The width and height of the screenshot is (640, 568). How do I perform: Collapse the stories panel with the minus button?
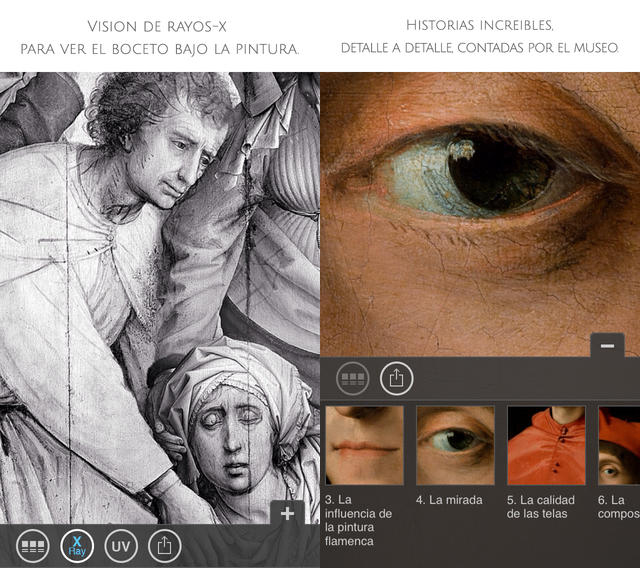pyautogui.click(x=607, y=345)
